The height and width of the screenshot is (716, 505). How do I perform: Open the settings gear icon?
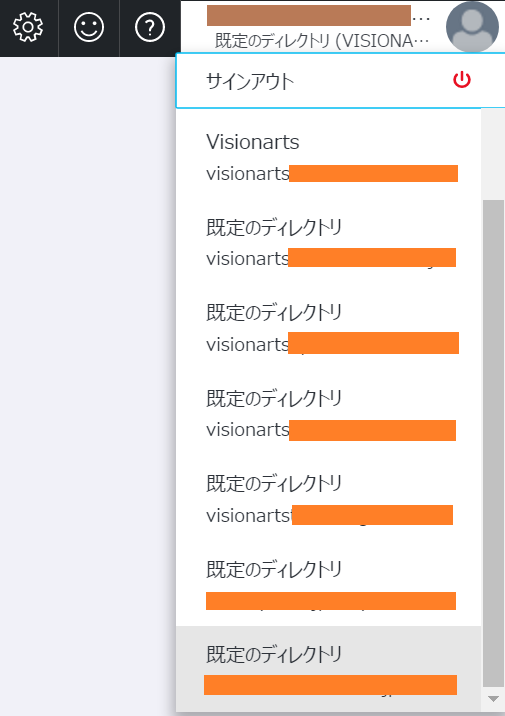[28, 27]
